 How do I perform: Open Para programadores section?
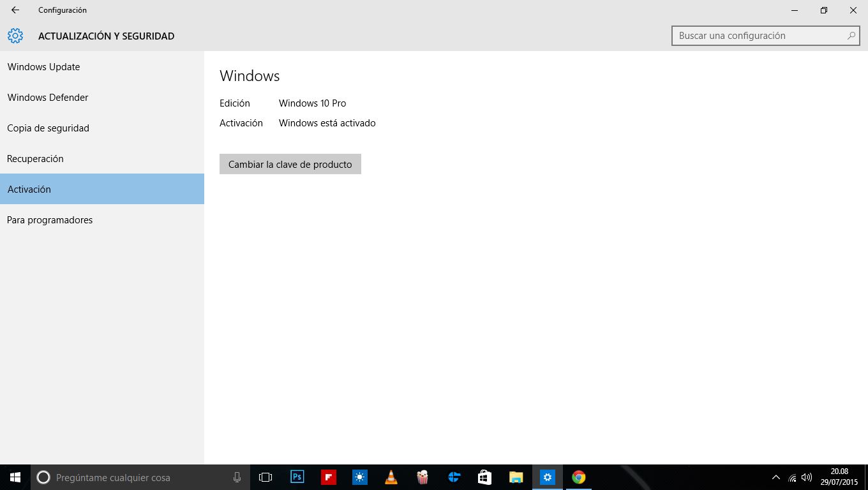pyautogui.click(x=50, y=220)
